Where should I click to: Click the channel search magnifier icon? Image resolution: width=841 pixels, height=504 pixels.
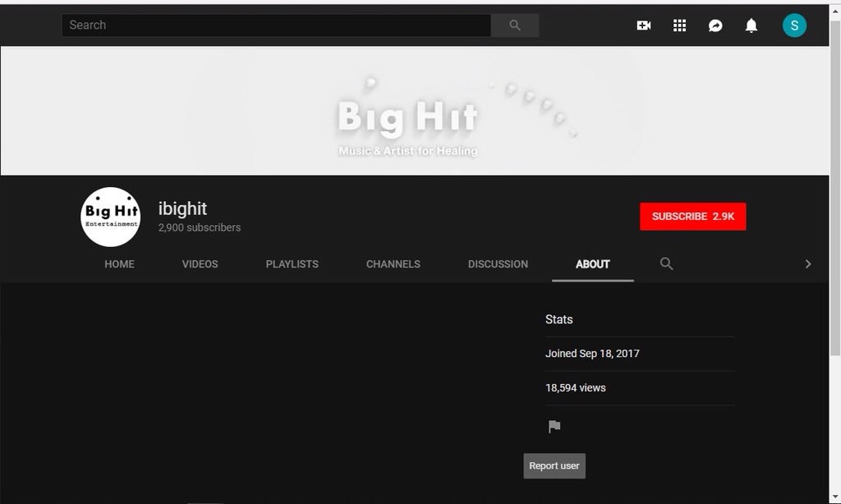coord(666,263)
